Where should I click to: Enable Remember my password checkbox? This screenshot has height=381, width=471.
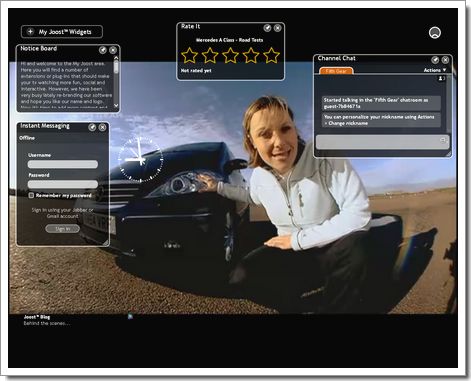pyautogui.click(x=31, y=195)
